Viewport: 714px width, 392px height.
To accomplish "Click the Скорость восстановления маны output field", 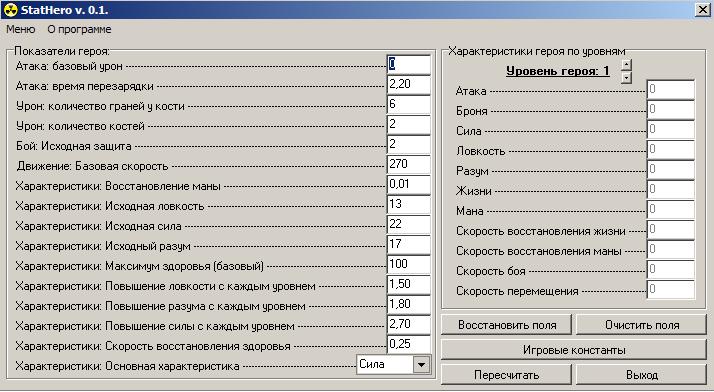I will [671, 250].
